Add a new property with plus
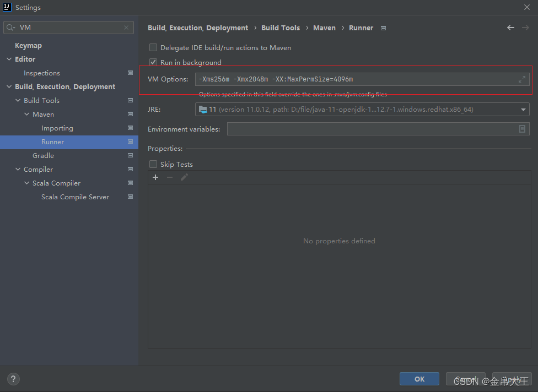The width and height of the screenshot is (538, 392). pos(155,177)
